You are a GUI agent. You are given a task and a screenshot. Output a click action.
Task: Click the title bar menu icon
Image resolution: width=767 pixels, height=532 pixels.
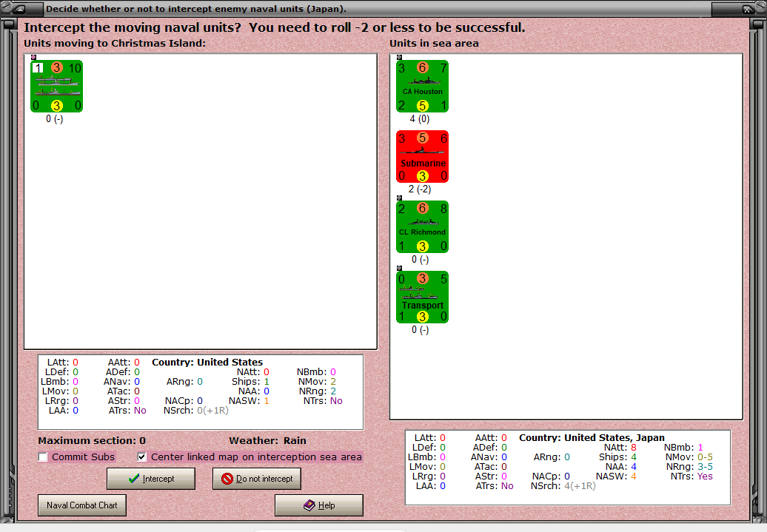pos(19,8)
